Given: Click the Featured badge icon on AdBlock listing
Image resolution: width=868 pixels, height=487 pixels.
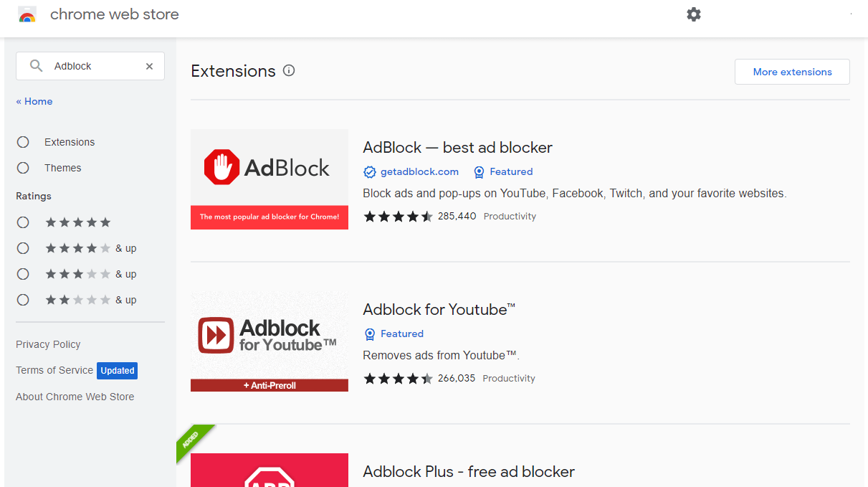Looking at the screenshot, I should (479, 172).
